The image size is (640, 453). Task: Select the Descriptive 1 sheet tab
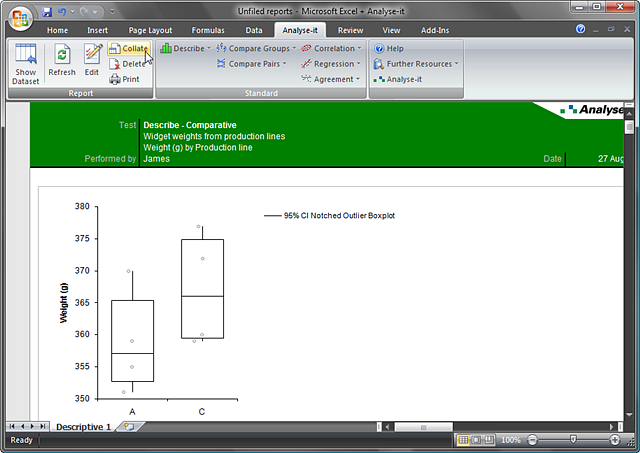pyautogui.click(x=83, y=427)
